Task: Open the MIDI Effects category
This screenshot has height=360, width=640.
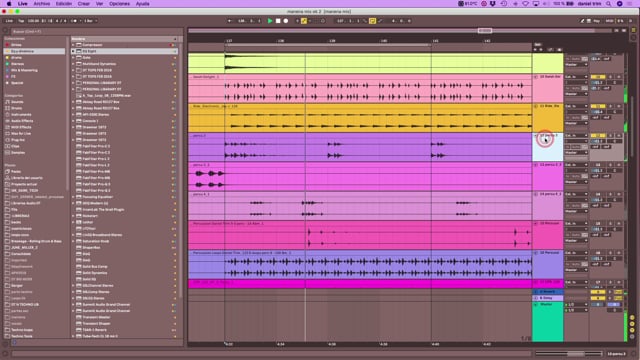Action: [x=21, y=127]
